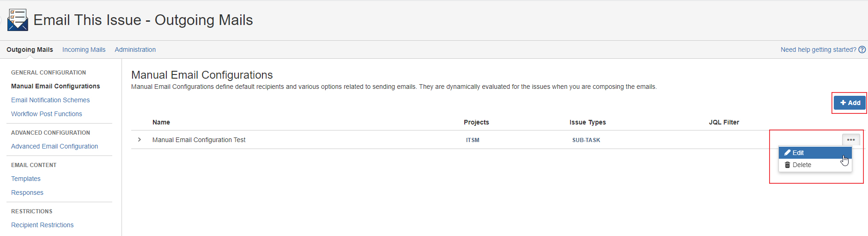This screenshot has height=236, width=868.
Task: Select the Outgoing Mails tab
Action: point(30,50)
